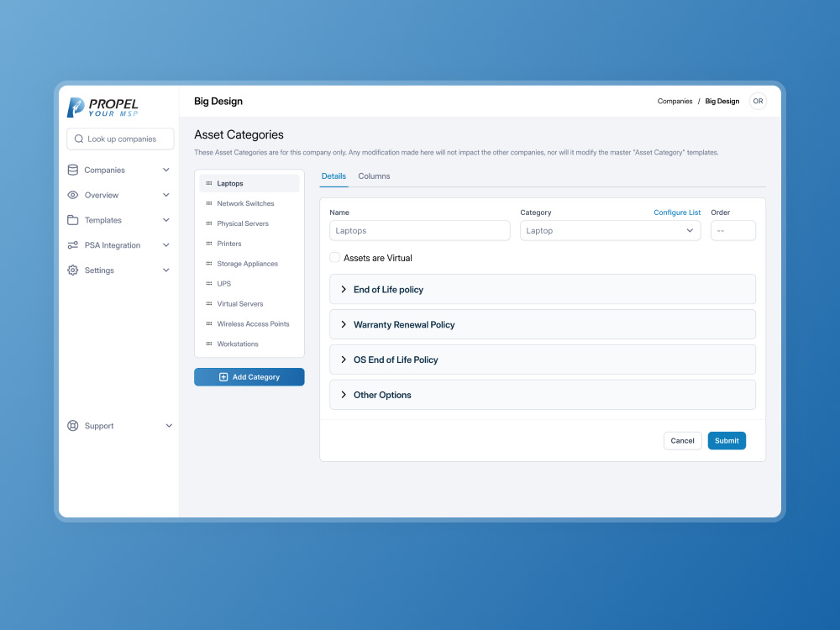Screen dimensions: 840x630
Task: Enable the Assets are Virtual checkbox
Action: (335, 258)
